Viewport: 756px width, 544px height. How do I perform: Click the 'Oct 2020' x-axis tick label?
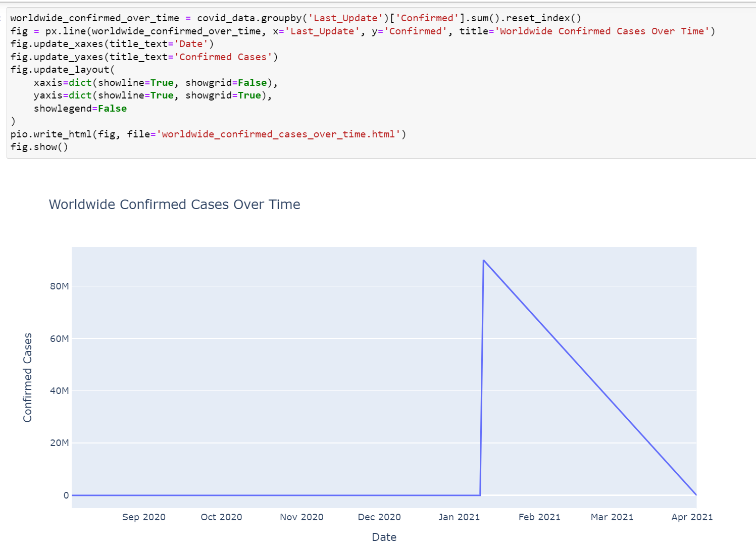click(x=221, y=517)
